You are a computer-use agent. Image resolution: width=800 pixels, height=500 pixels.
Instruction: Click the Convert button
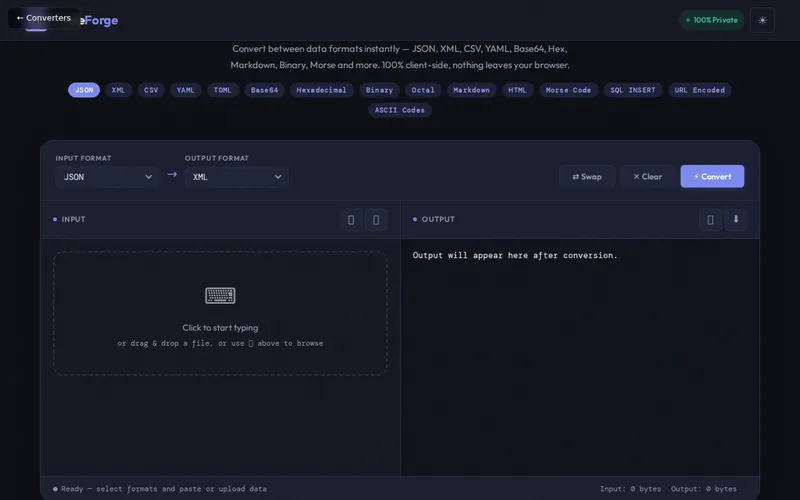pos(712,177)
